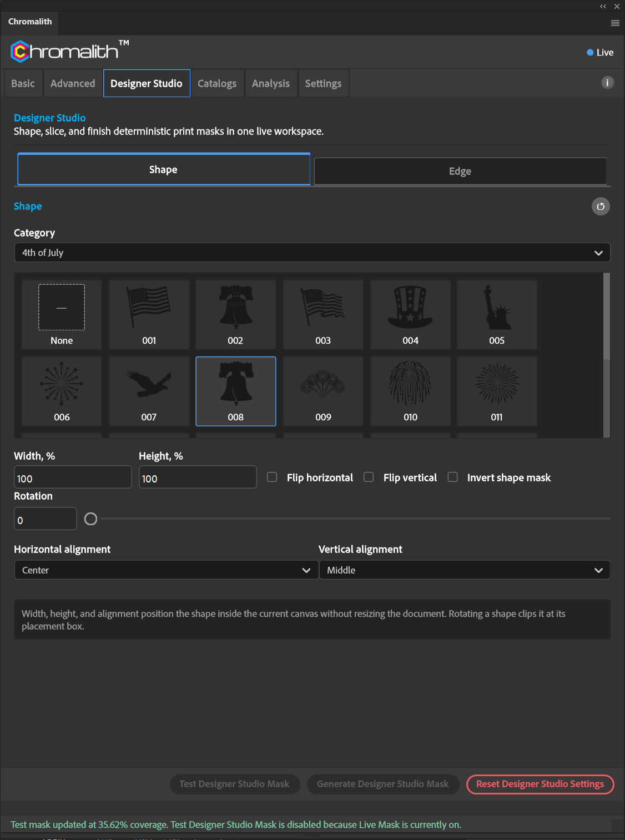625x840 pixels.
Task: Choose starburst firework shape 006
Action: 62,391
